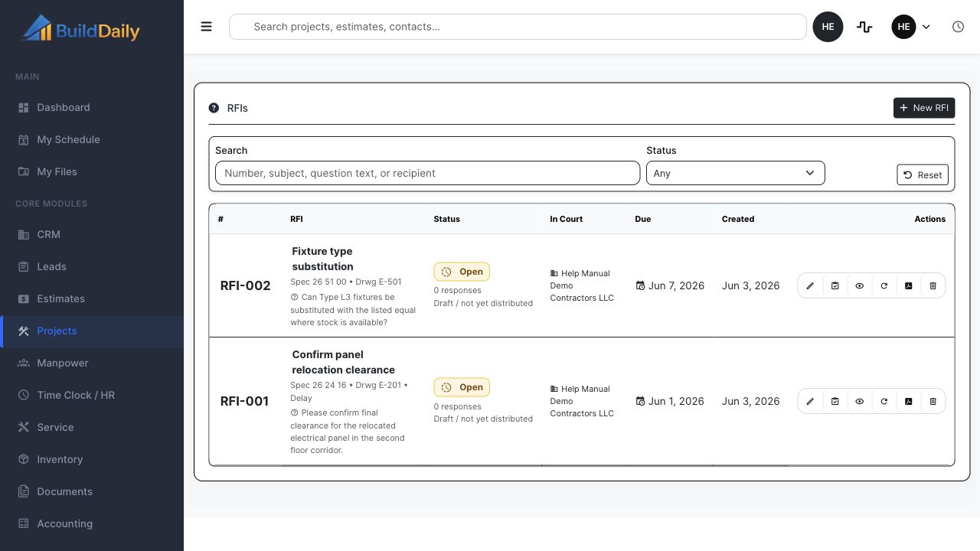Click the Projects wrench-and-hammer icon
The image size is (980, 551).
click(x=24, y=331)
